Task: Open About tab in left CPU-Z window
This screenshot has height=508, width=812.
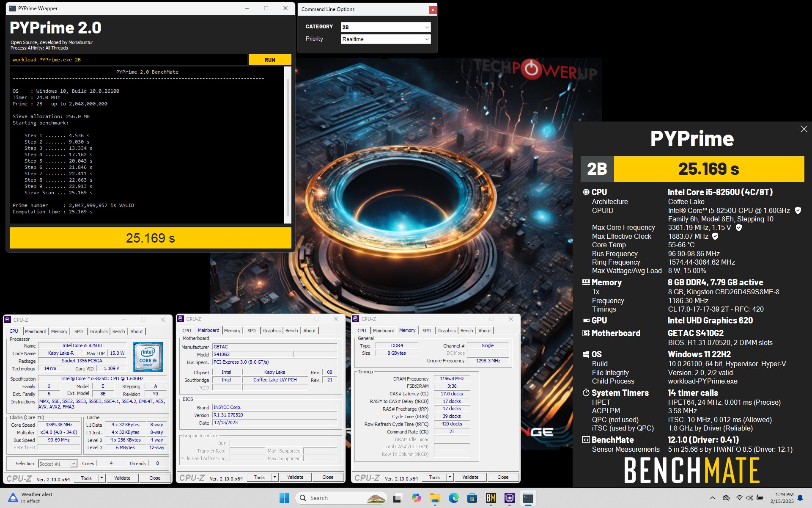Action: [137, 331]
